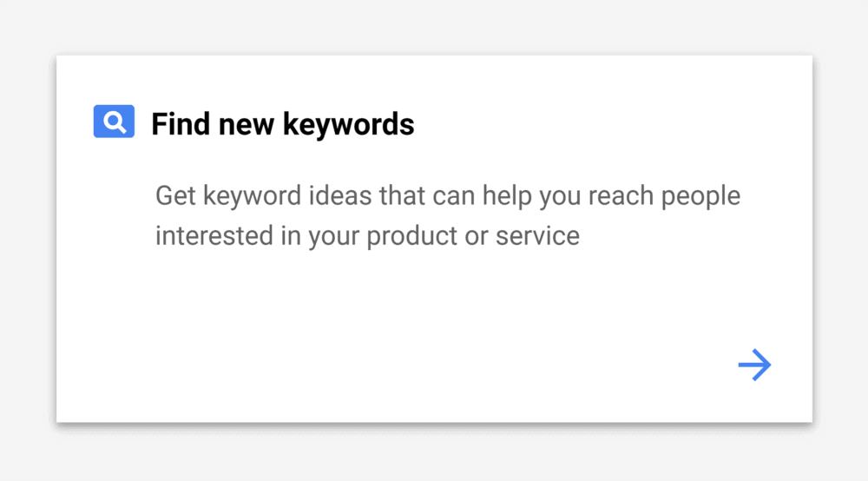Click "interested in your product or service" line
This screenshot has width=868, height=481.
pyautogui.click(x=367, y=236)
